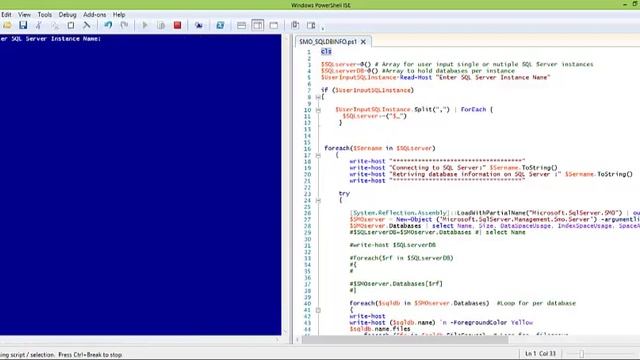Open new remote PowerShell tab

point(199,25)
